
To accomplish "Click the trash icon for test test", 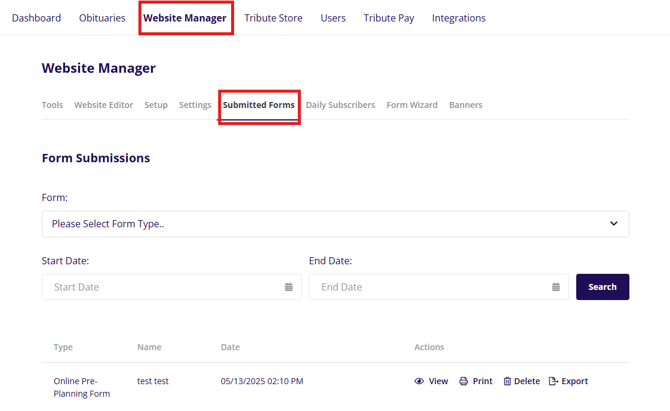I will (x=507, y=381).
